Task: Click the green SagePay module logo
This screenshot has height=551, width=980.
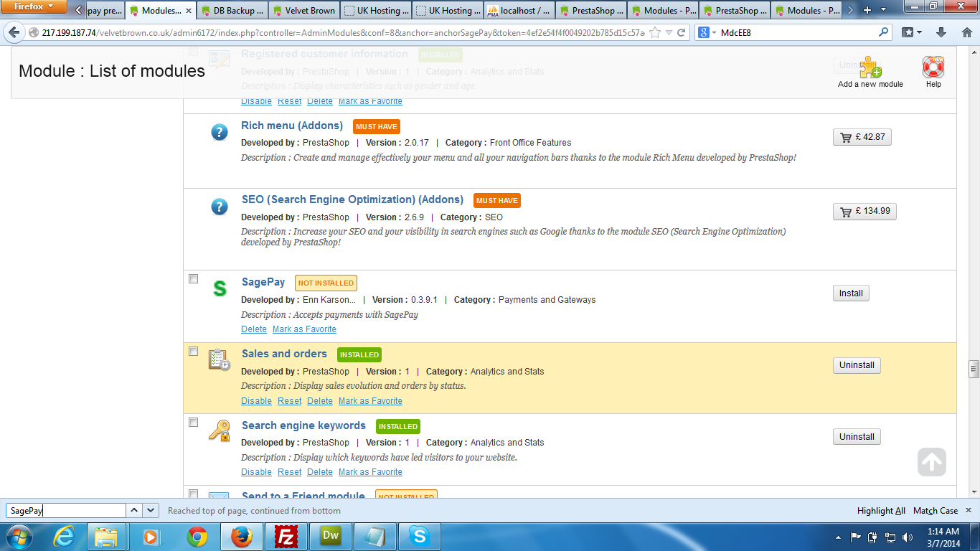Action: pos(220,288)
